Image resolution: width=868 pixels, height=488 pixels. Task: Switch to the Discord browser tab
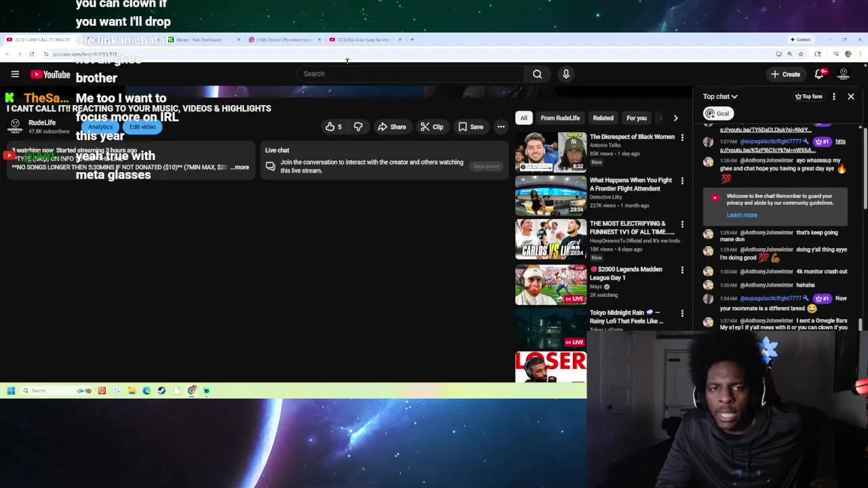coord(283,40)
